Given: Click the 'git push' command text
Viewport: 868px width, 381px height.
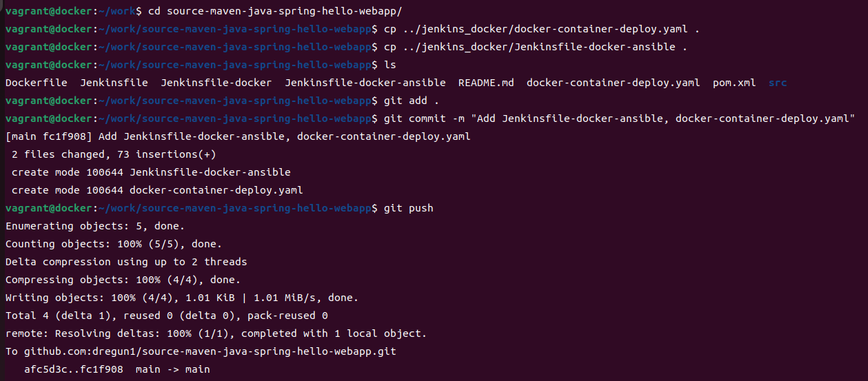Looking at the screenshot, I should point(408,208).
